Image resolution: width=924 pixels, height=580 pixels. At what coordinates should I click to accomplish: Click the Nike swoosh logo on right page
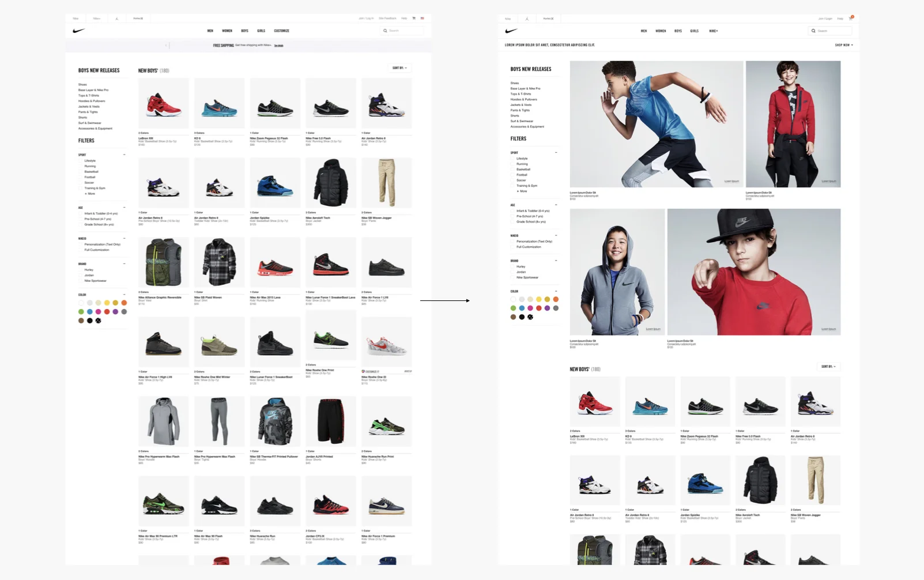click(511, 31)
